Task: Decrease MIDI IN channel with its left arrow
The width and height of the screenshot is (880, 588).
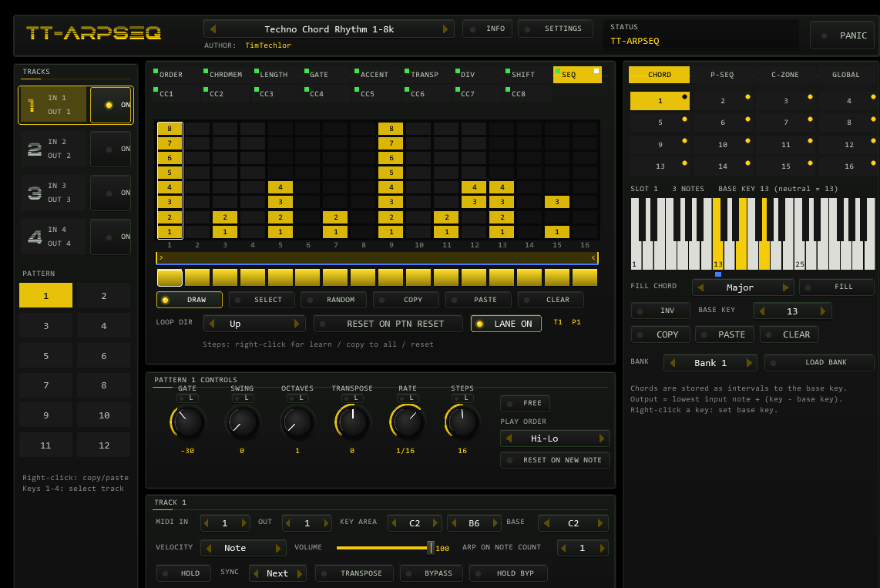Action: (206, 523)
